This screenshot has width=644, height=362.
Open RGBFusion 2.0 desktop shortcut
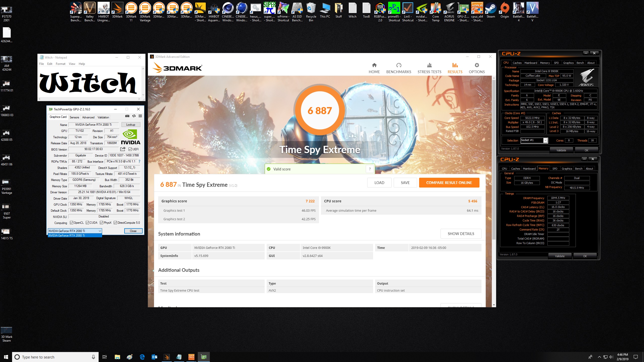(x=380, y=12)
